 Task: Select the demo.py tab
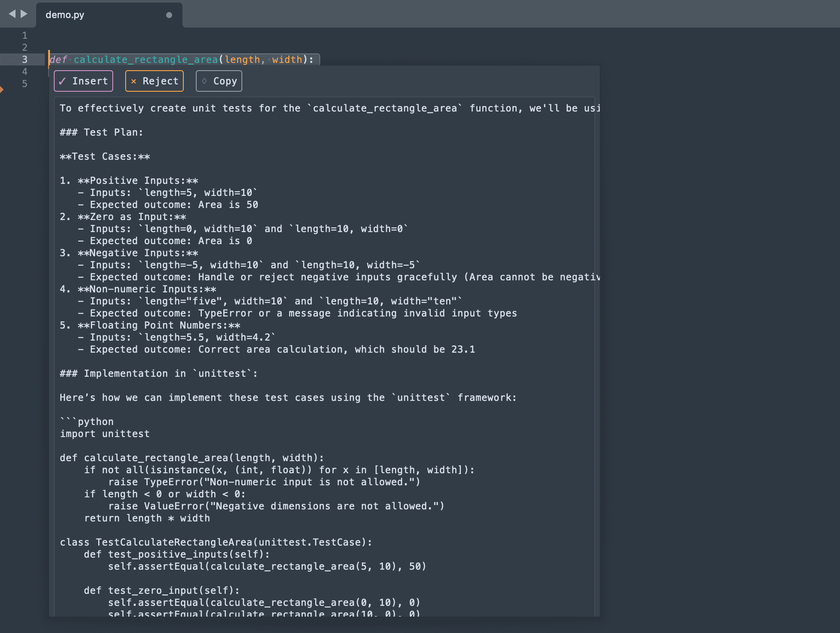[x=109, y=15]
